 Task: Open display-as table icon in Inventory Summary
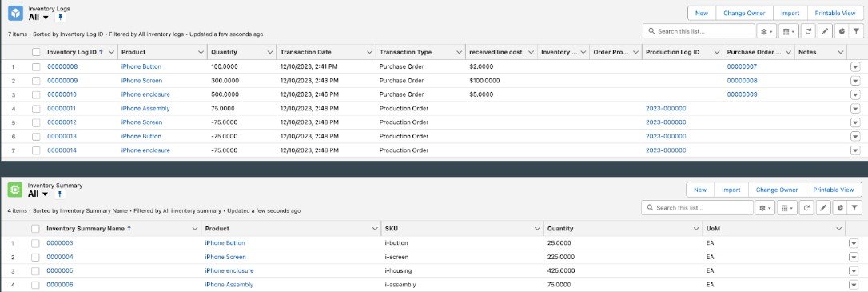click(786, 208)
